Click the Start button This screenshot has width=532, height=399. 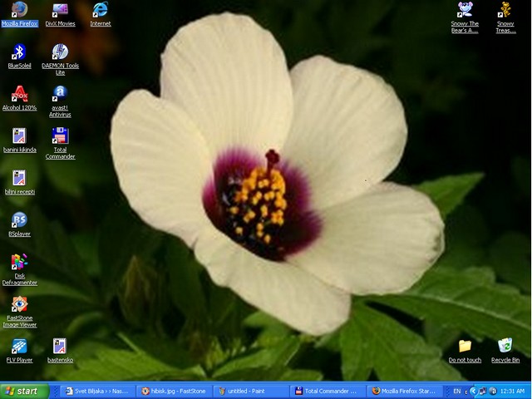tap(22, 391)
